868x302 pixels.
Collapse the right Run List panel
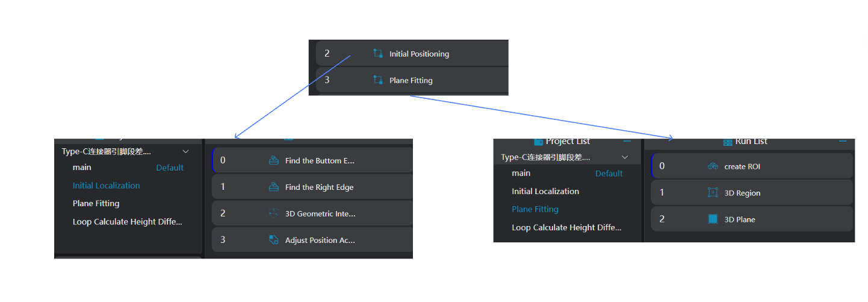[x=844, y=141]
